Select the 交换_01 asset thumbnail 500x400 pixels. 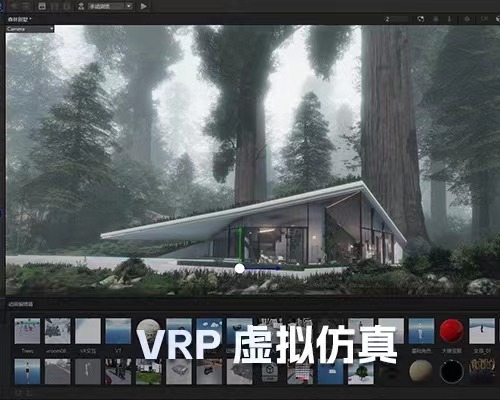(x=482, y=331)
